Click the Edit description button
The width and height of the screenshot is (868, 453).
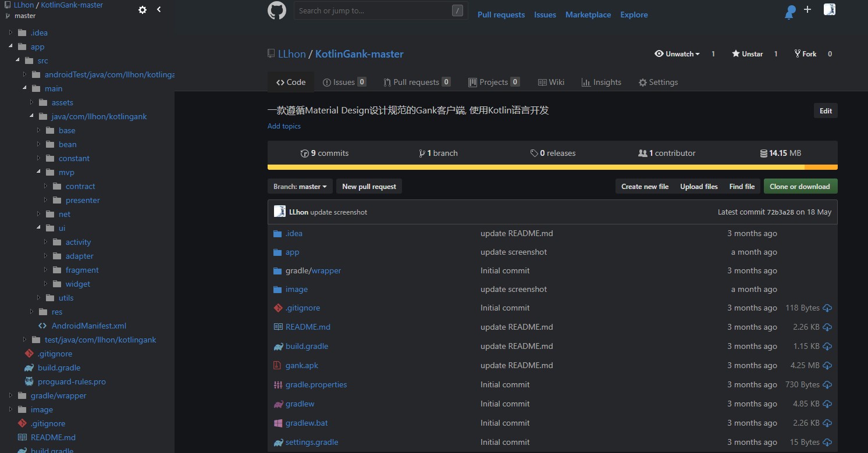coord(826,111)
